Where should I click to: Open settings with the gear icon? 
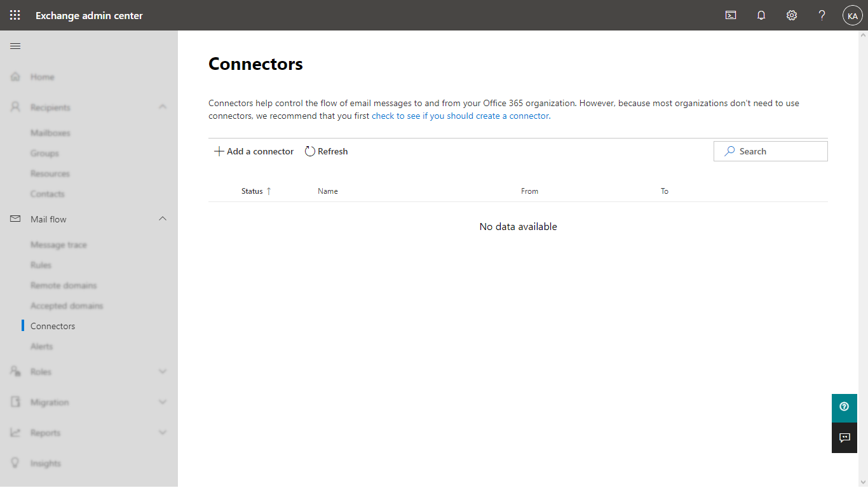[x=792, y=15]
